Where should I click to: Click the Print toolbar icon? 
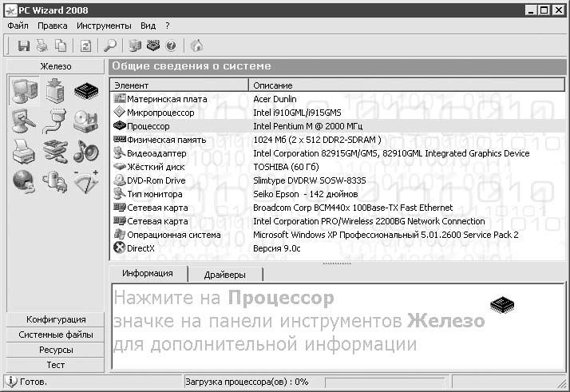tap(42, 46)
